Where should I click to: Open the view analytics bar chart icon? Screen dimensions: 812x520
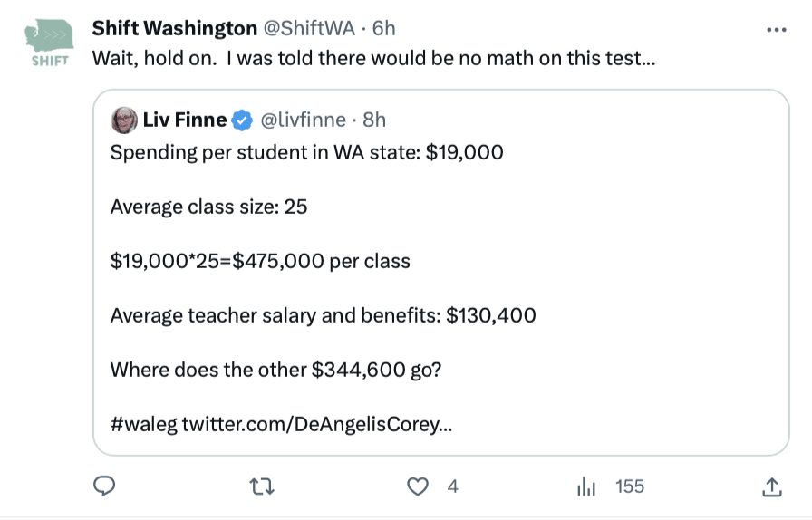[586, 487]
